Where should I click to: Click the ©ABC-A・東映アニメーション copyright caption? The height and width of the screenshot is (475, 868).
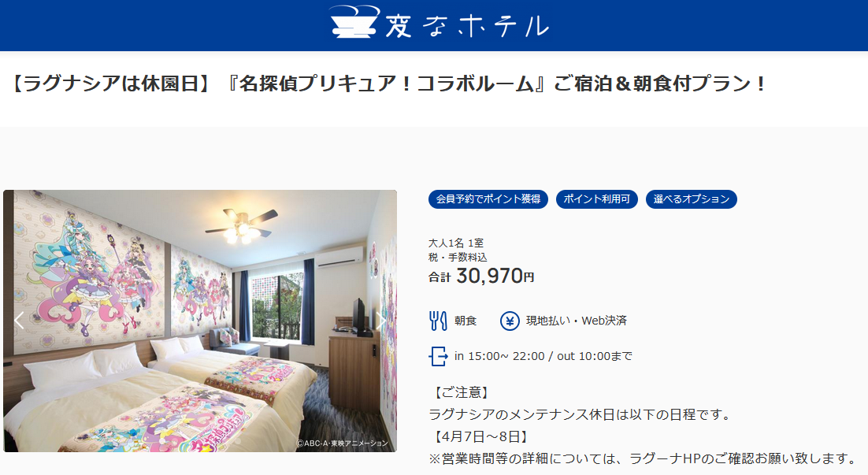[x=343, y=443]
